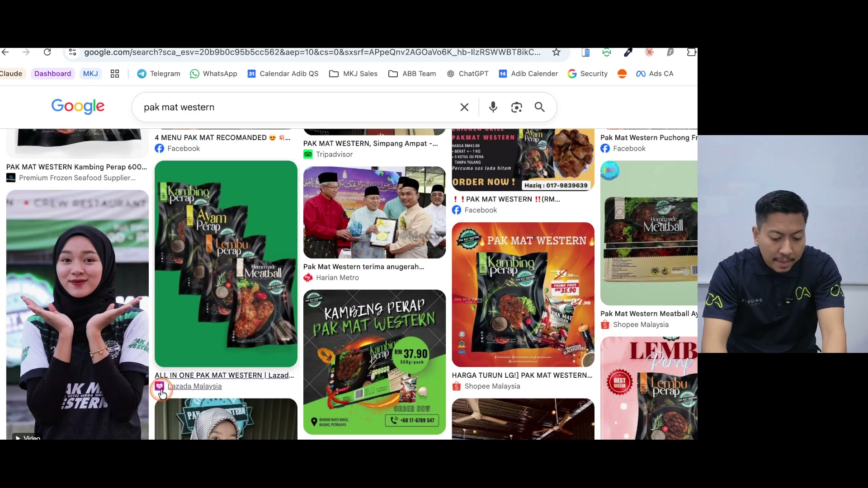868x488 pixels.
Task: Open 'Pak Mat Western terima anugerah...' result
Action: (x=364, y=267)
